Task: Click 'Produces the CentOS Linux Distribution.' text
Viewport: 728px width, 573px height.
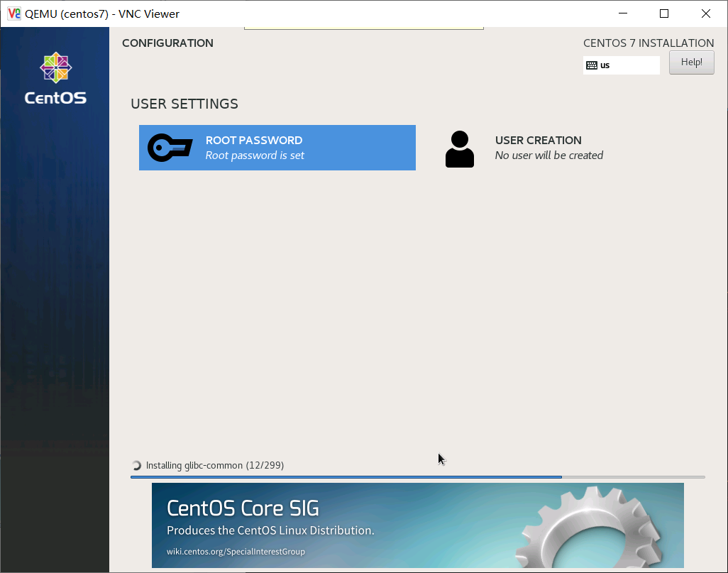Action: click(270, 530)
